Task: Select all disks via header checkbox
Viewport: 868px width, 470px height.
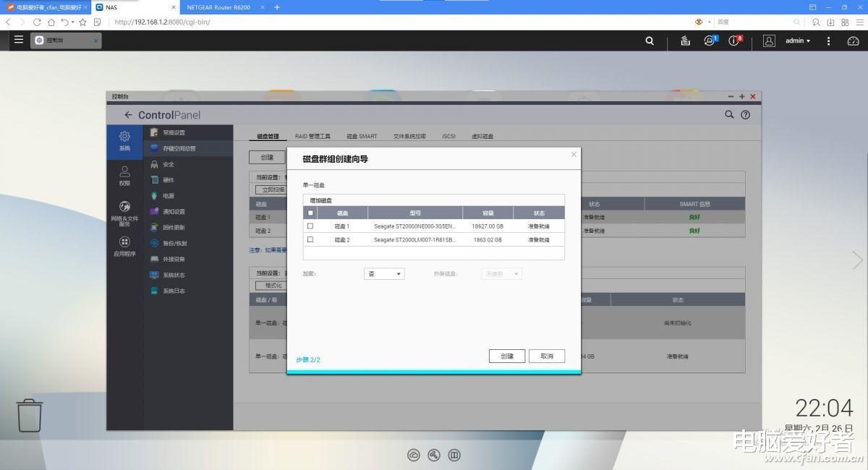Action: click(310, 212)
